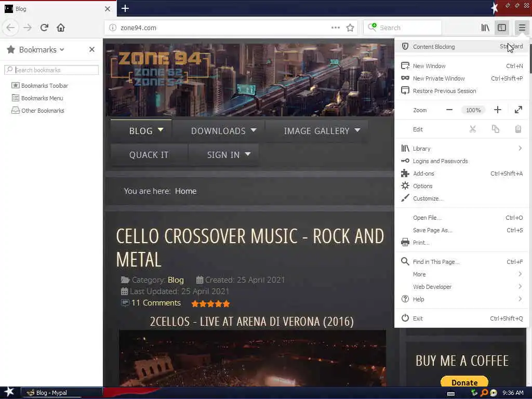Decrease zoom with minus button

click(449, 110)
